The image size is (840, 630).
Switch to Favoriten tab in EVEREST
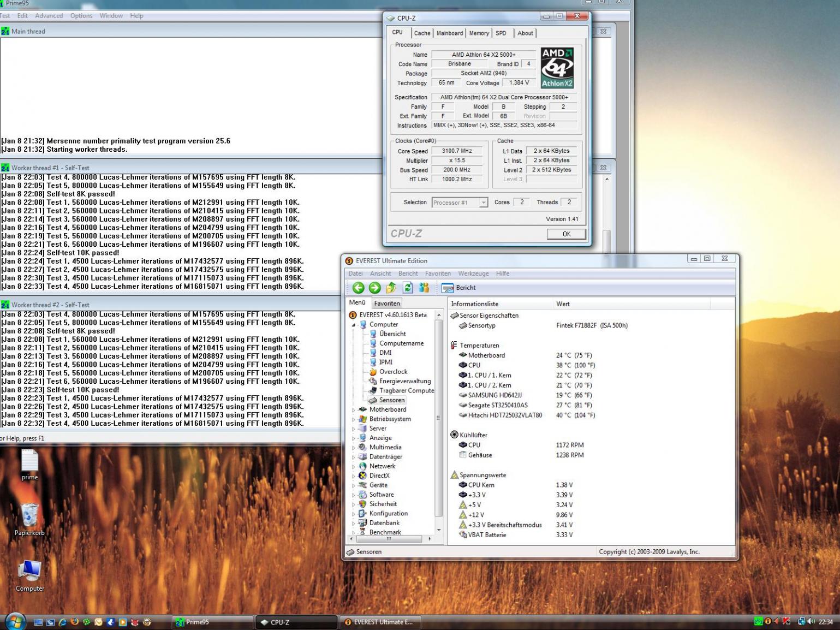click(x=387, y=304)
